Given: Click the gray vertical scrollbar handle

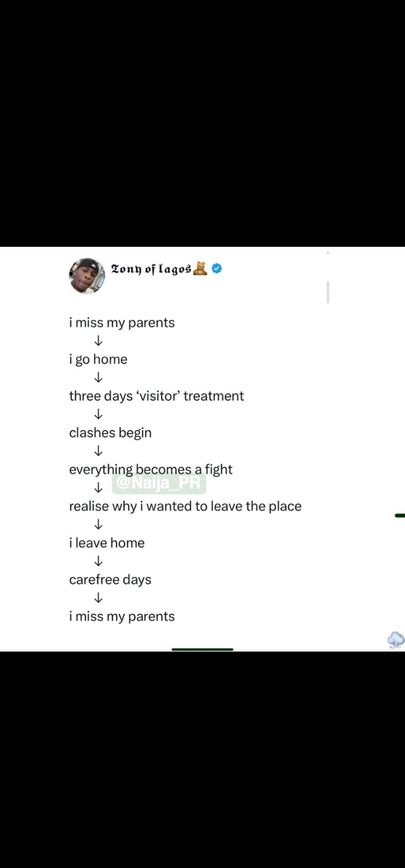Looking at the screenshot, I should [x=328, y=293].
